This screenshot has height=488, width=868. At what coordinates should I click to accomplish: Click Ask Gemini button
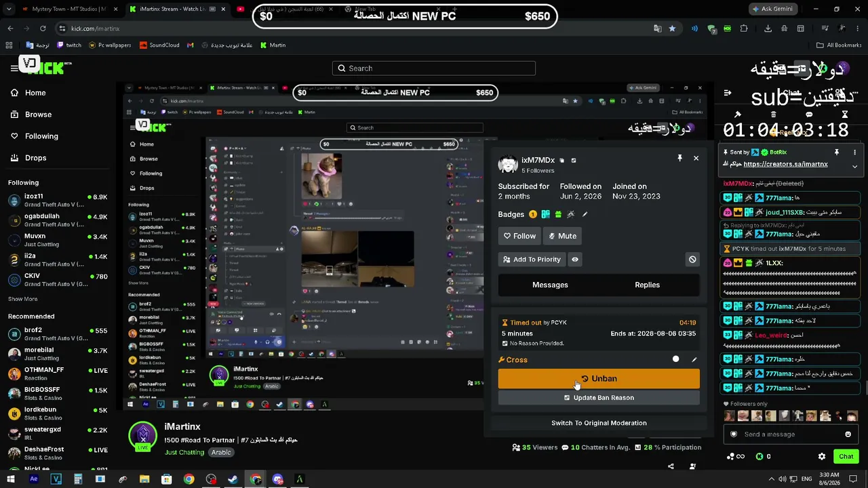(772, 9)
